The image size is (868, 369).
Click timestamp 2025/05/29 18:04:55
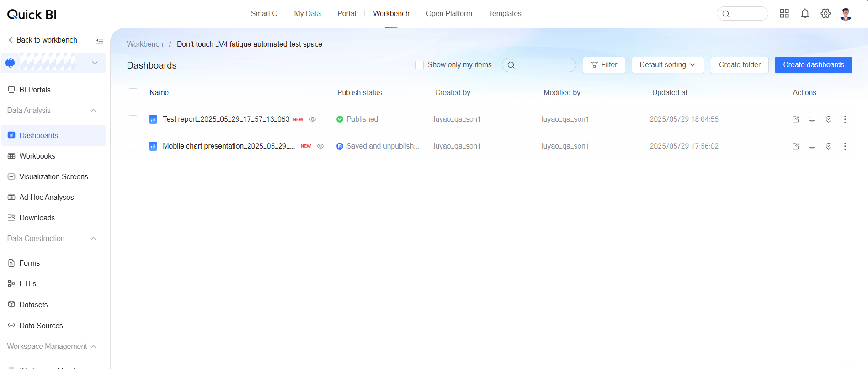[x=684, y=119]
